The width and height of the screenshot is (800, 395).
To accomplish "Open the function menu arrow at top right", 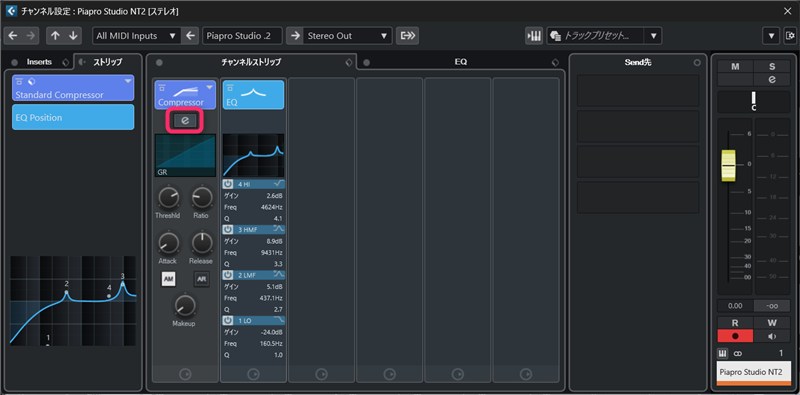I will (x=771, y=36).
